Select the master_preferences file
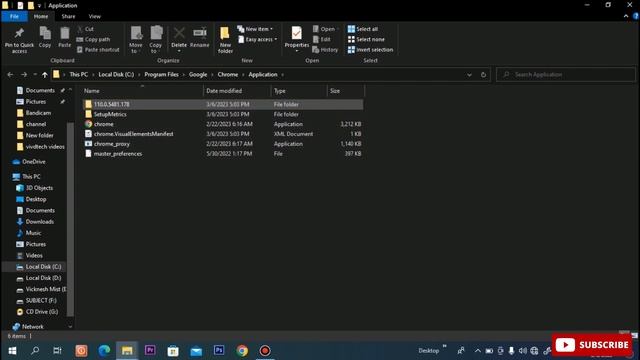 (x=223, y=153)
